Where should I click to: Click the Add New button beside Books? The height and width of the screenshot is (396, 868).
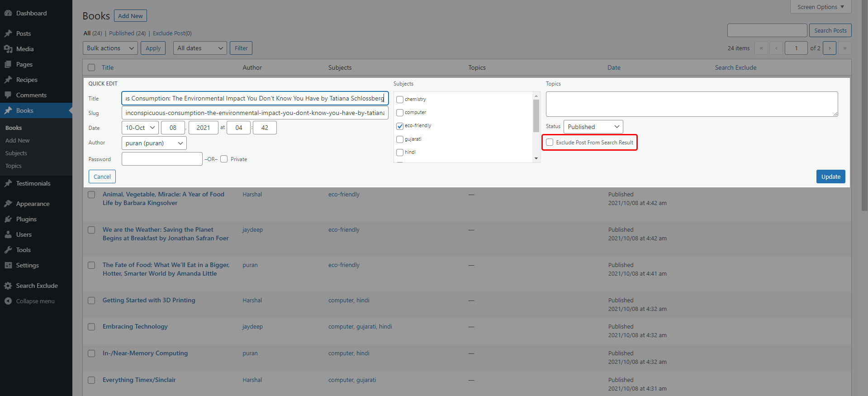click(130, 16)
